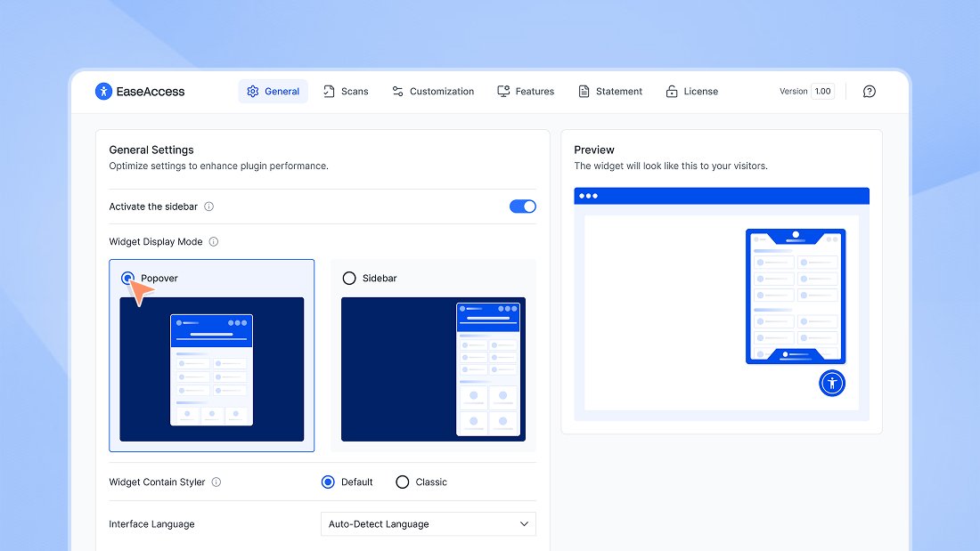
Task: Open the help question mark icon
Action: pos(869,91)
